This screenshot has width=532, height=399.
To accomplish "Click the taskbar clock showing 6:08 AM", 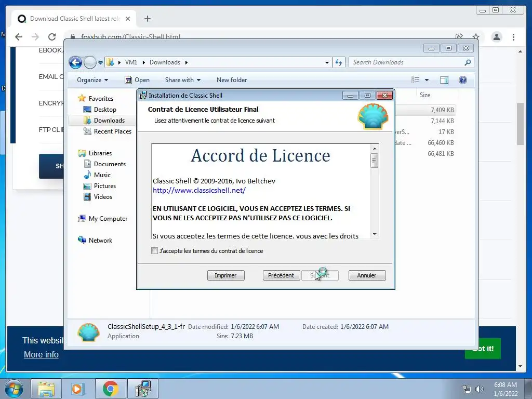I will pos(505,389).
